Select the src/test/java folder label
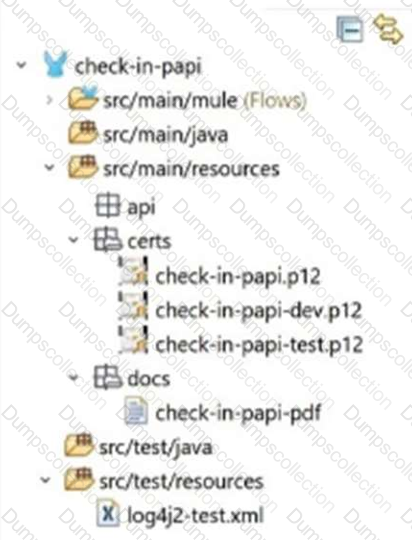 (155, 447)
